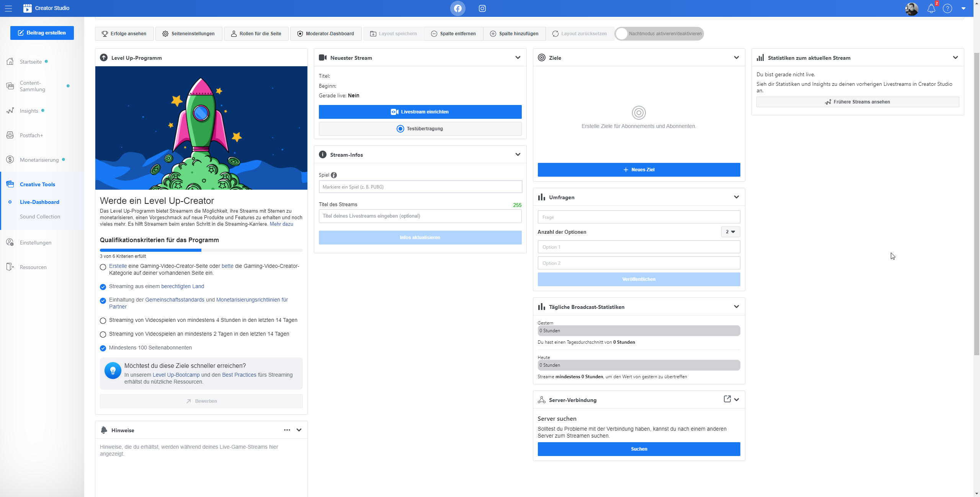Expand the Server-Verbindung section
The width and height of the screenshot is (980, 497).
click(736, 399)
